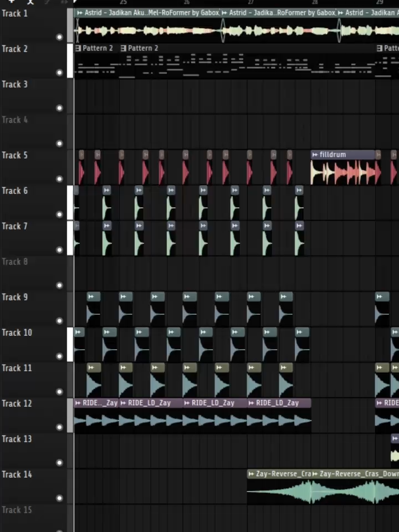Select the Track 11 label
Image resolution: width=399 pixels, height=532 pixels.
coord(17,368)
